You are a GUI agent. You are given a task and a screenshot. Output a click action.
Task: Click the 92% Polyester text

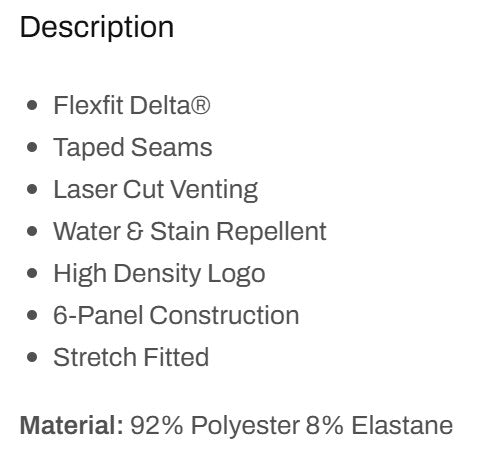[215, 426]
